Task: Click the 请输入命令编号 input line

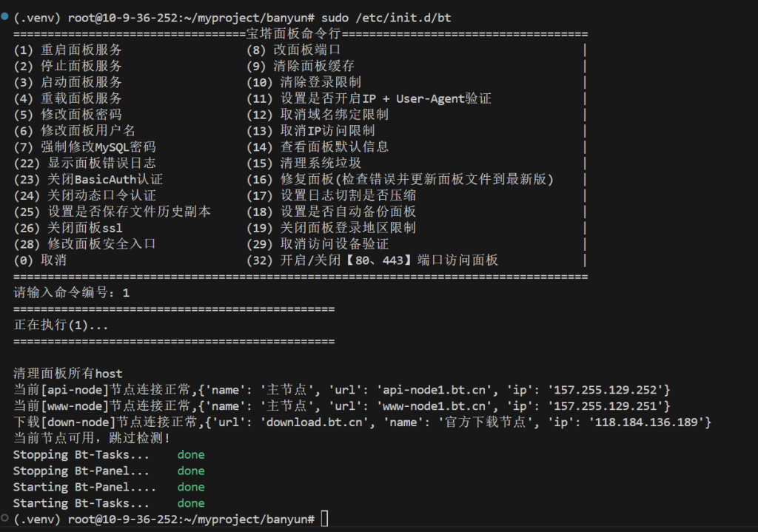Action: [72, 293]
